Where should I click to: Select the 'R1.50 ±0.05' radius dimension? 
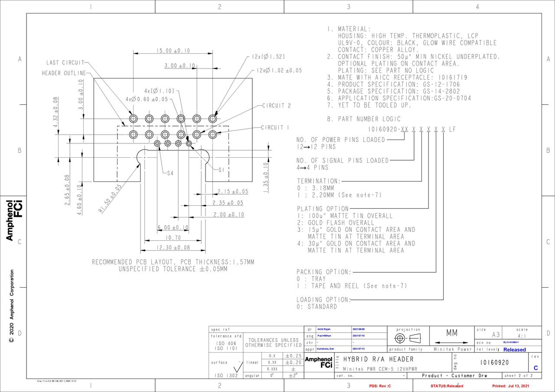pos(110,198)
